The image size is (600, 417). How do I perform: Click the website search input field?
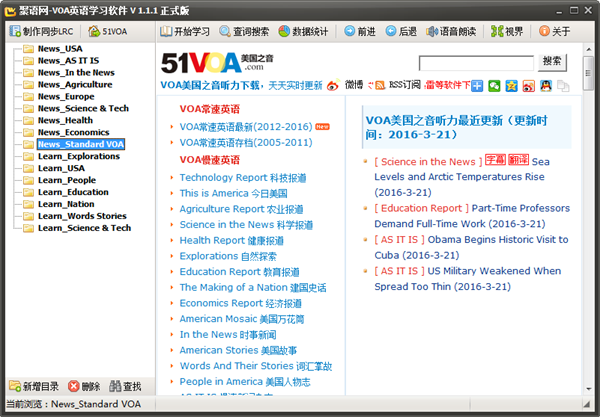coord(476,63)
